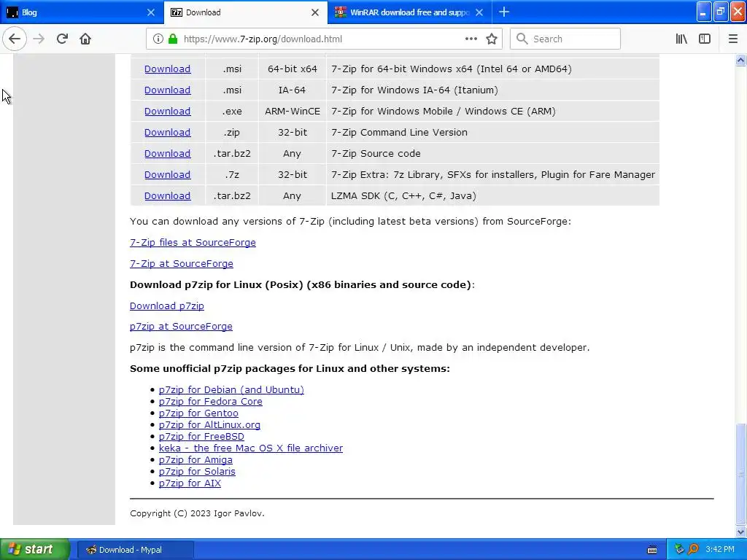Viewport: 747px width, 560px height.
Task: Open p7zip at SourceForge
Action: 181,327
